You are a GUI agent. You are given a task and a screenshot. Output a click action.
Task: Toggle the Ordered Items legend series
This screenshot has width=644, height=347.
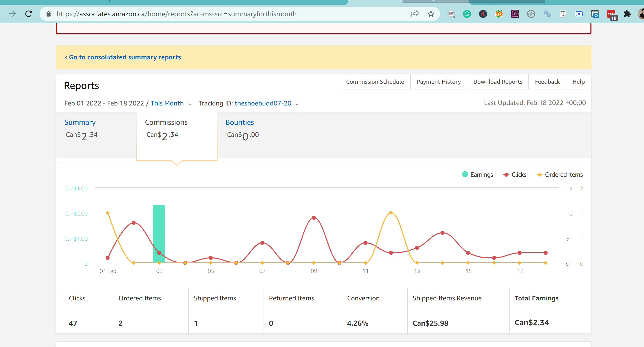pos(560,174)
